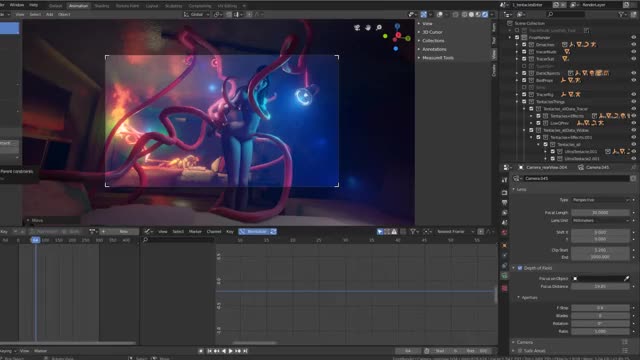Open the Global transform orientation dropdown
This screenshot has width=640, height=360.
coord(196,14)
